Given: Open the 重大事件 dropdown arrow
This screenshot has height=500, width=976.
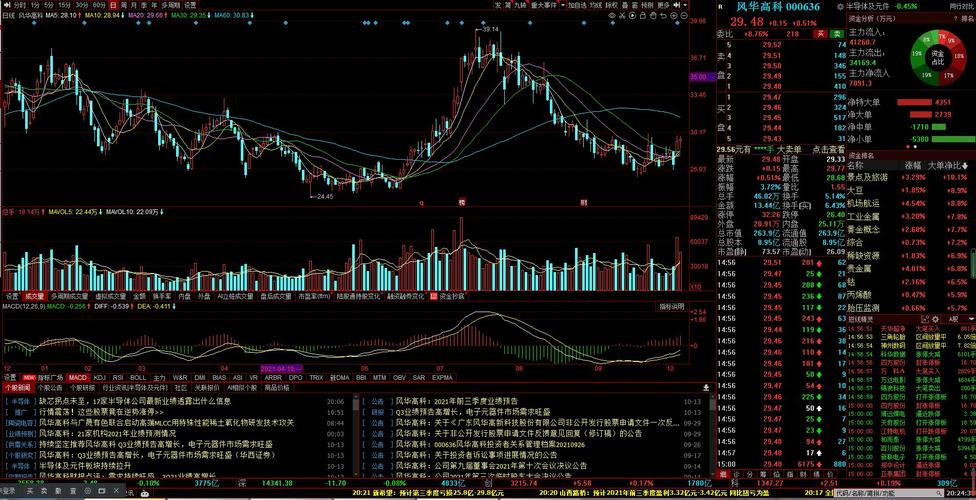Looking at the screenshot, I should pyautogui.click(x=563, y=5).
